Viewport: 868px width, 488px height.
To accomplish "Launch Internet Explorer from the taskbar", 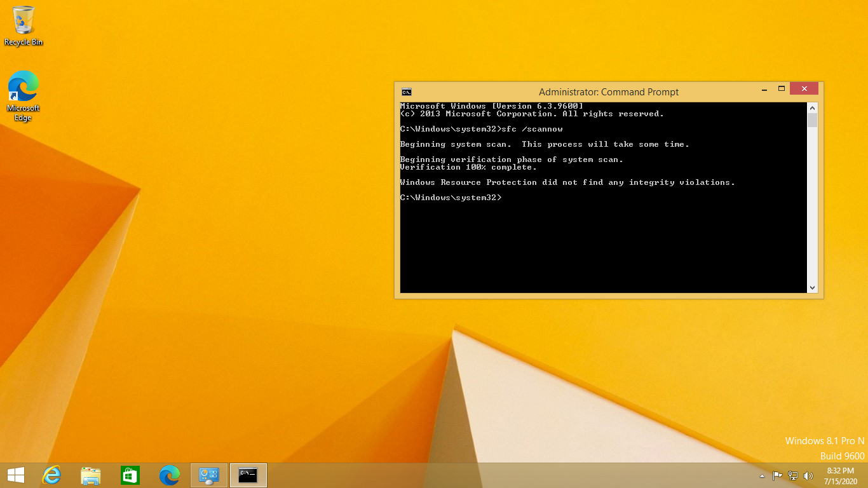I will (x=51, y=475).
